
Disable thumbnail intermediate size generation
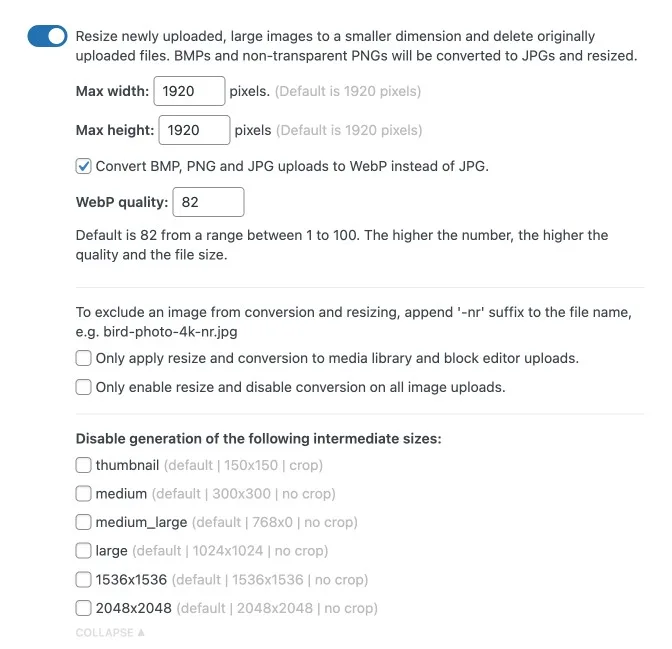point(84,465)
